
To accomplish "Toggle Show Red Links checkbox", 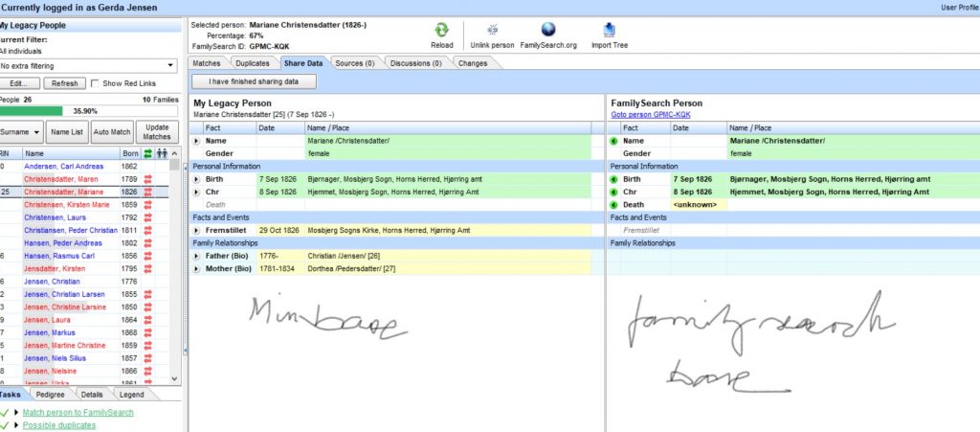I will tap(95, 83).
